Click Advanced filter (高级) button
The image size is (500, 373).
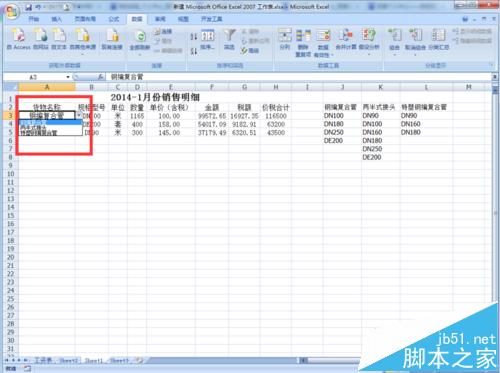[250, 51]
